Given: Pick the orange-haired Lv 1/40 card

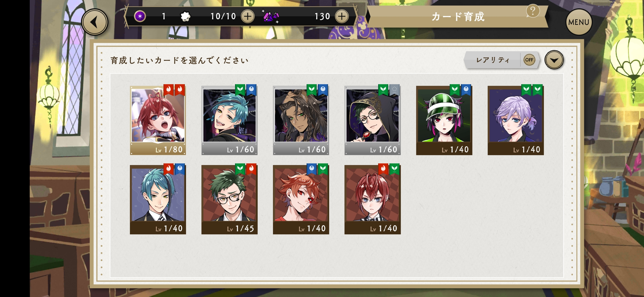Looking at the screenshot, I should pyautogui.click(x=301, y=199).
